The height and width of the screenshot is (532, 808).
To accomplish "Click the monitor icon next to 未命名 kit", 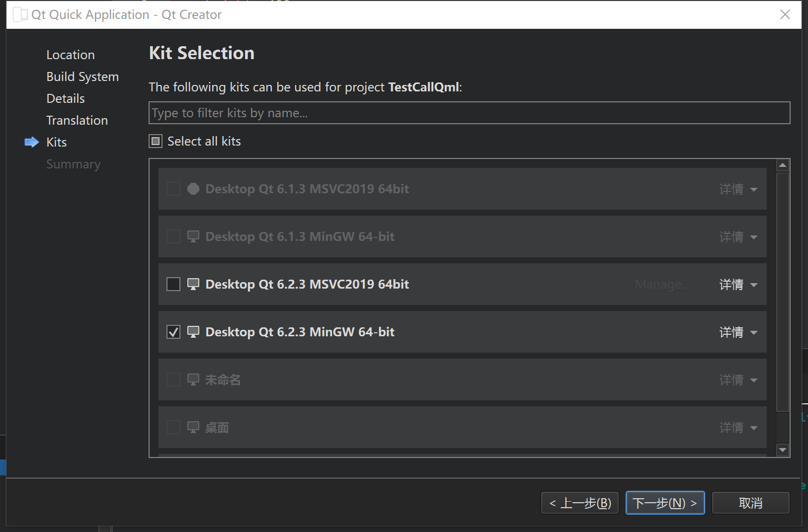I will click(193, 379).
